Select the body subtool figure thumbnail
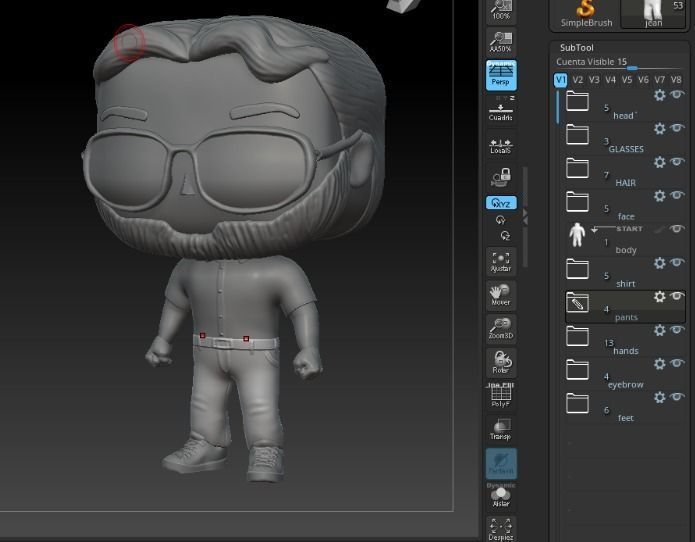The width and height of the screenshot is (695, 542). pyautogui.click(x=577, y=235)
